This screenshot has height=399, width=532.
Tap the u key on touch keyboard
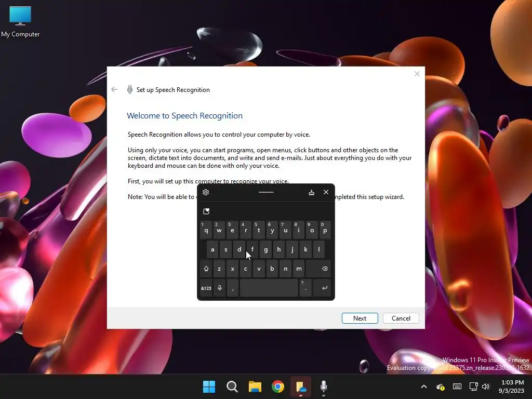pyautogui.click(x=286, y=230)
